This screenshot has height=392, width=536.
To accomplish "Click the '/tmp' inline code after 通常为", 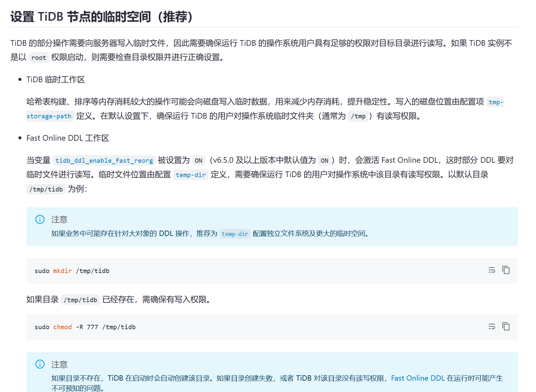I will 358,116.
